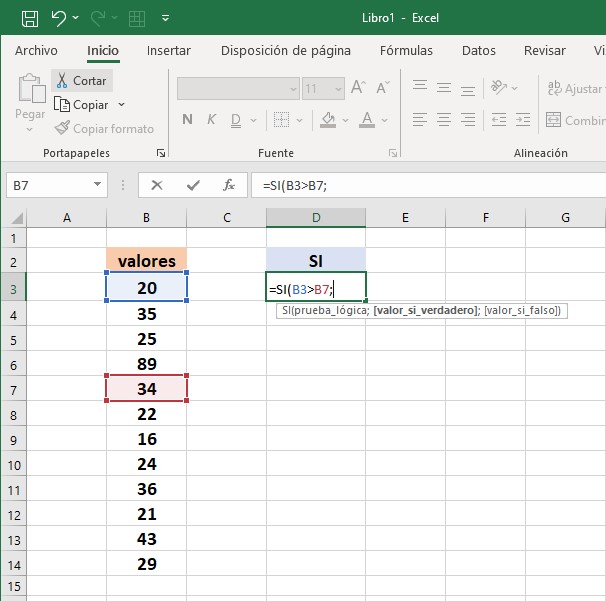The width and height of the screenshot is (606, 601).
Task: Click the align middle icon
Action: coord(444,88)
